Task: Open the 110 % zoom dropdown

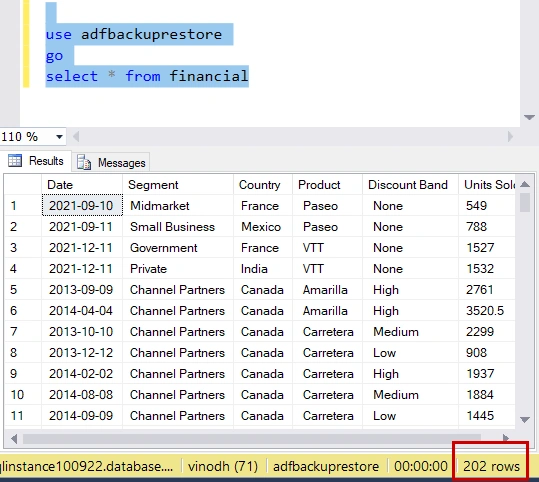Action: pyautogui.click(x=59, y=137)
